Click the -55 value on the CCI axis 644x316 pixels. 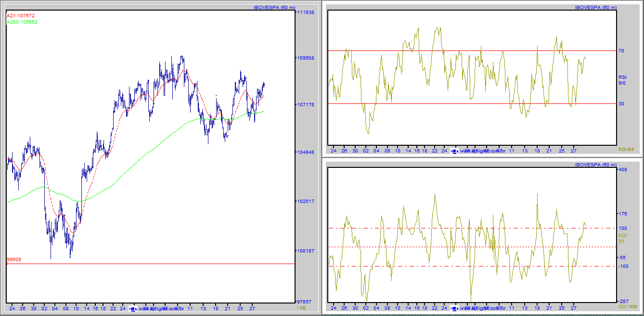tap(622, 258)
